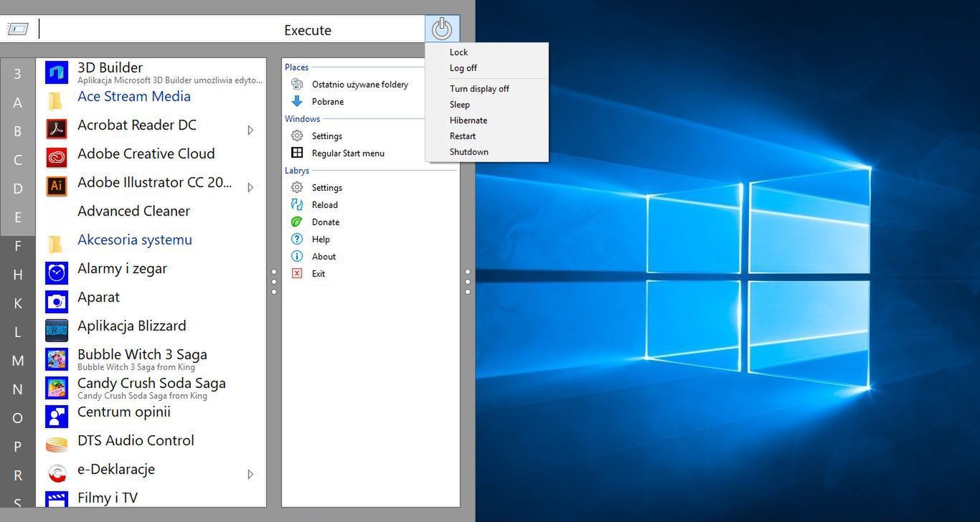Jump to letter H in index

tap(18, 275)
